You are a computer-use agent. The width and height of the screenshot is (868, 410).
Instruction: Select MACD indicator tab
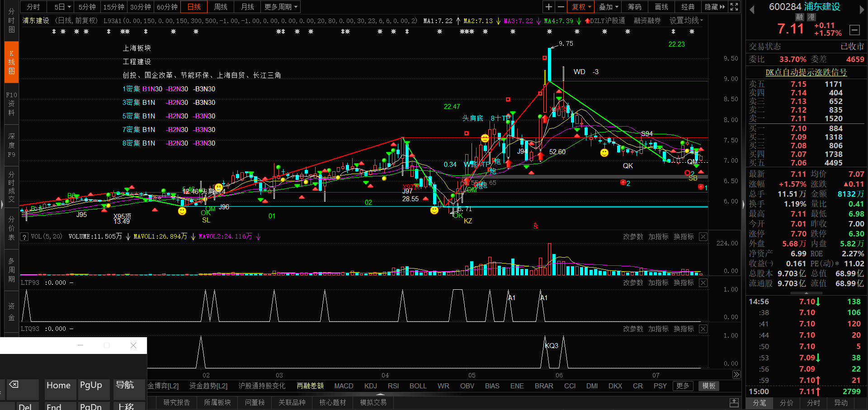(344, 386)
